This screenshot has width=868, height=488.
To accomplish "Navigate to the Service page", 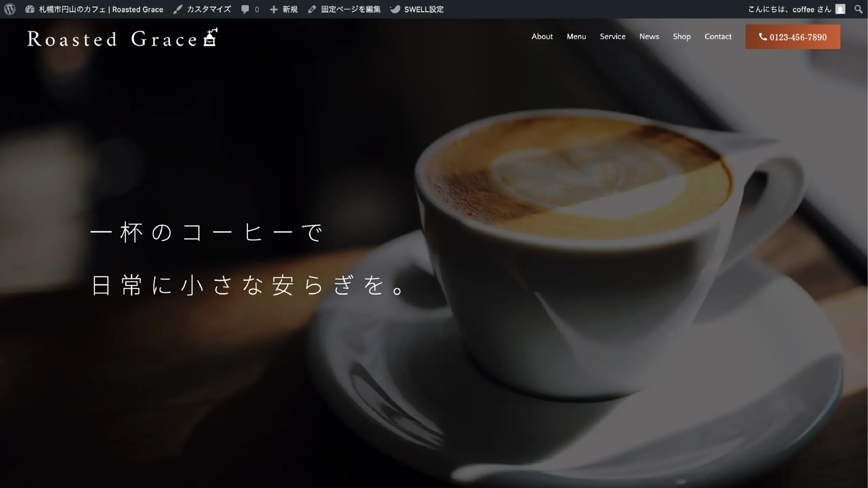I will (612, 36).
